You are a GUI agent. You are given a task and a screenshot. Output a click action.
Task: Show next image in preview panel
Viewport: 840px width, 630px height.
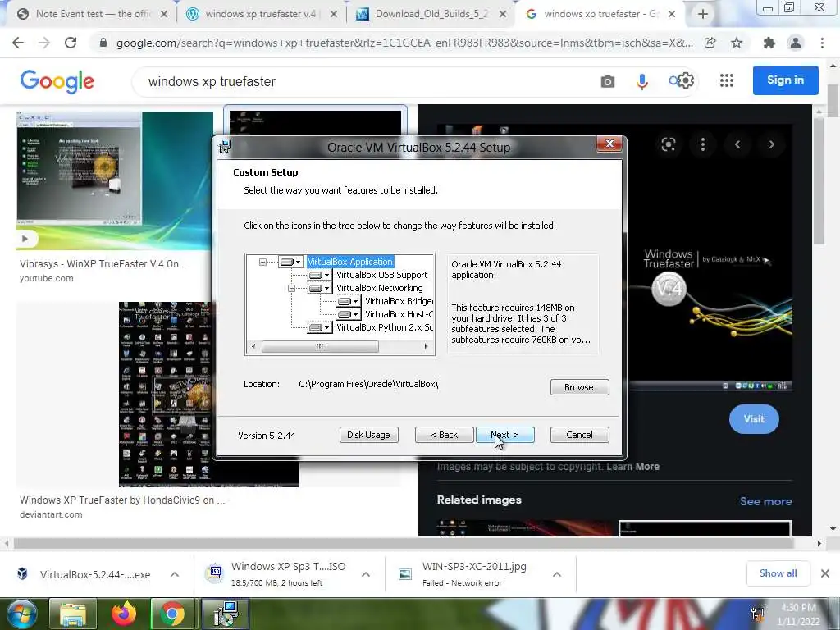pyautogui.click(x=771, y=144)
